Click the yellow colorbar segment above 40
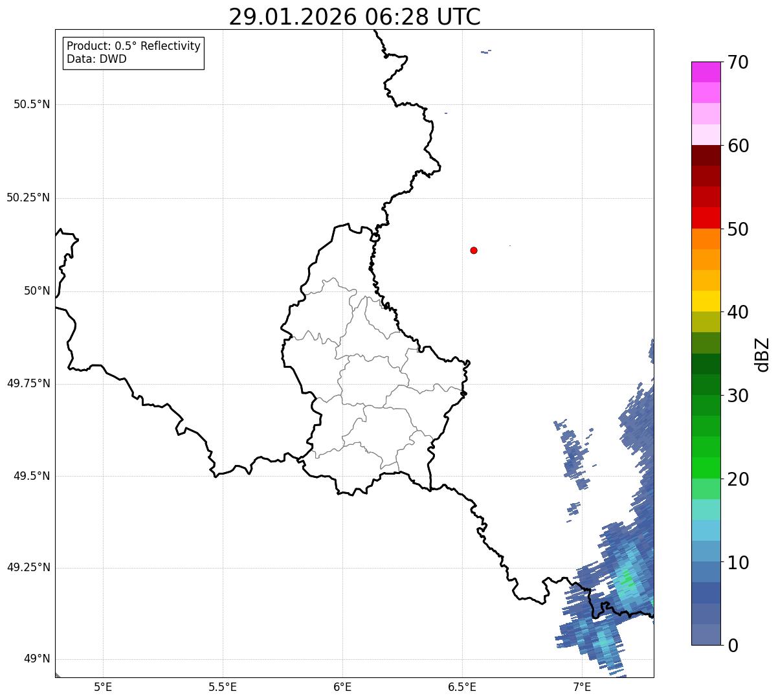 (x=706, y=301)
